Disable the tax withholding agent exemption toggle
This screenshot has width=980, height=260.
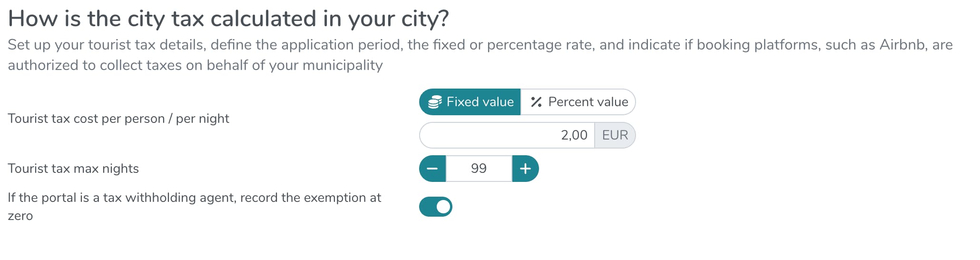coord(436,207)
